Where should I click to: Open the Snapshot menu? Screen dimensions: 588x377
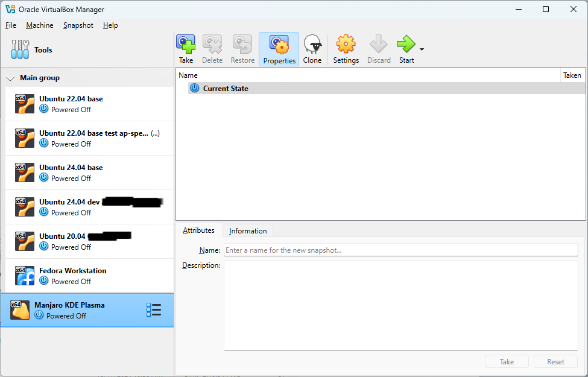click(78, 25)
